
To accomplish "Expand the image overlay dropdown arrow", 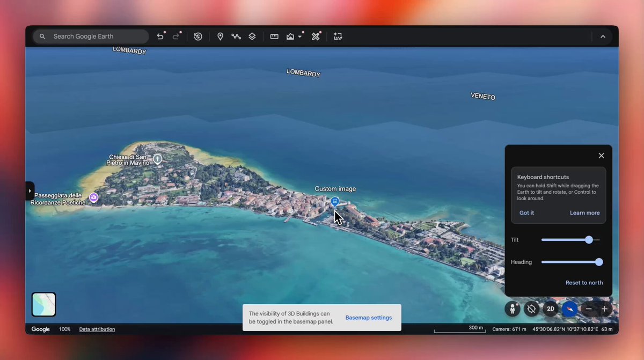I will pyautogui.click(x=300, y=36).
